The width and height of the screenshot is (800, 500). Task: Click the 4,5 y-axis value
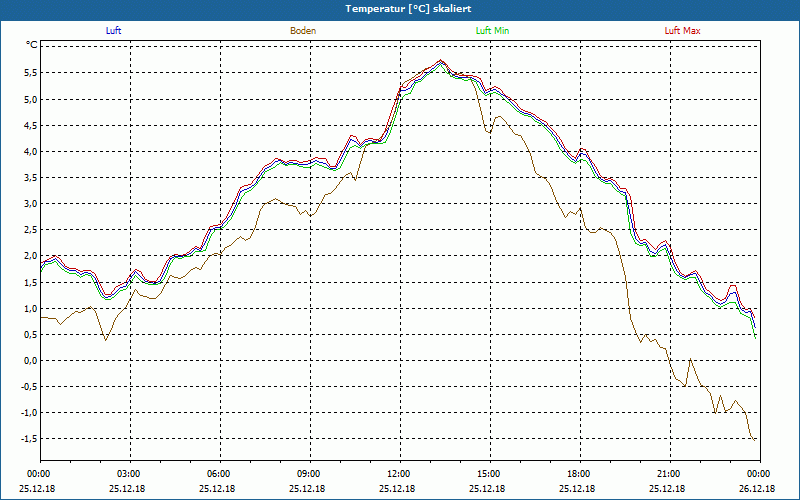coord(31,125)
